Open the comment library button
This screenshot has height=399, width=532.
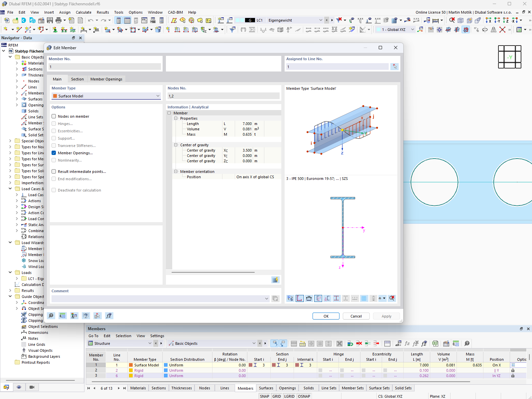pos(275,299)
